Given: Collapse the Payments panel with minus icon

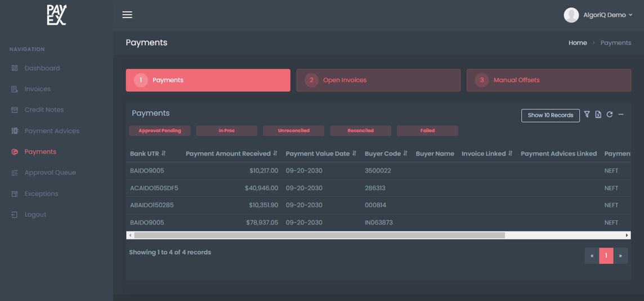Looking at the screenshot, I should coord(621,114).
